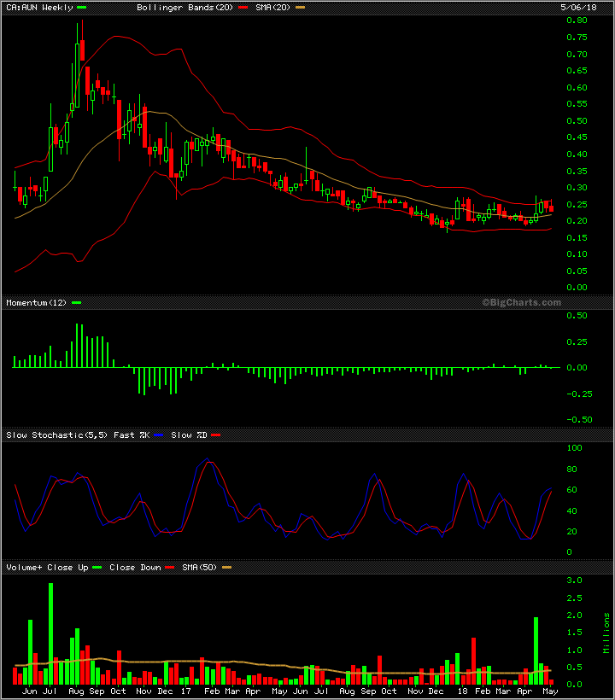Select the Close Down legend label
Image resolution: width=615 pixels, height=700 pixels.
click(x=135, y=568)
